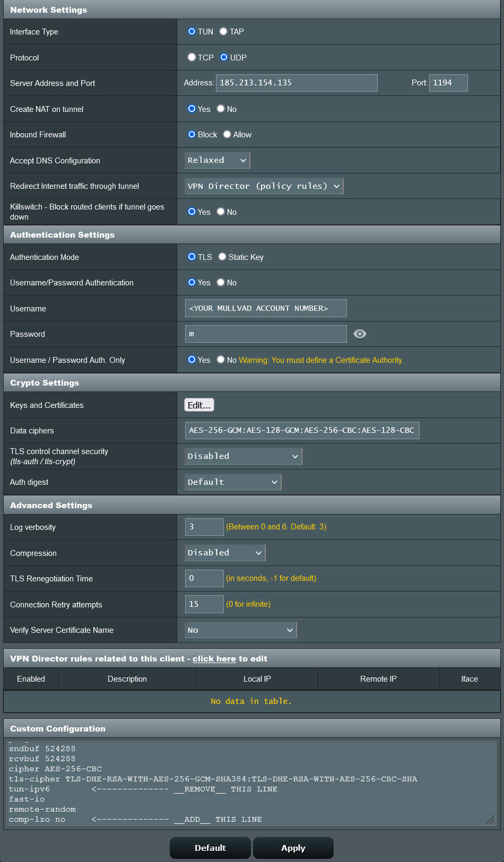Click the resize handle of Custom Configuration textarea
Image resolution: width=504 pixels, height=862 pixels.
pyautogui.click(x=491, y=821)
